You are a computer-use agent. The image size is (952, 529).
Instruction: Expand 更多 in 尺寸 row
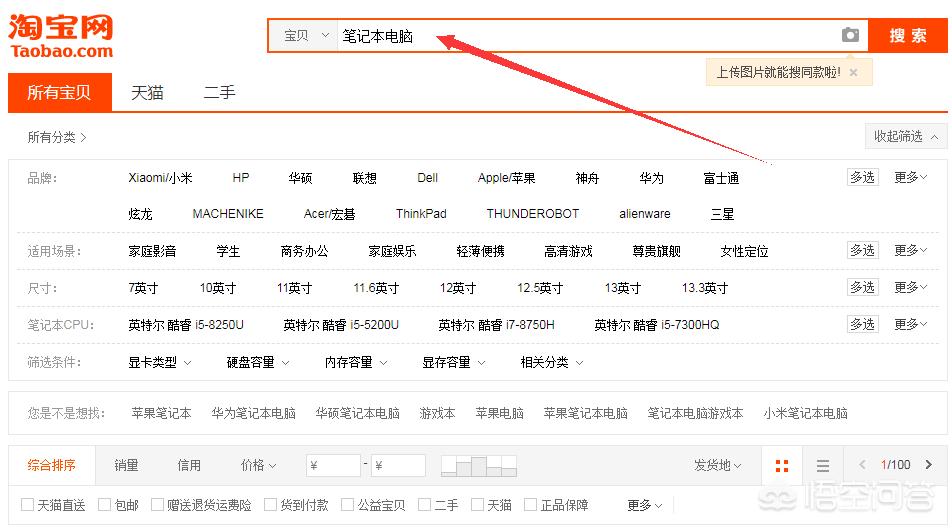[x=910, y=287]
